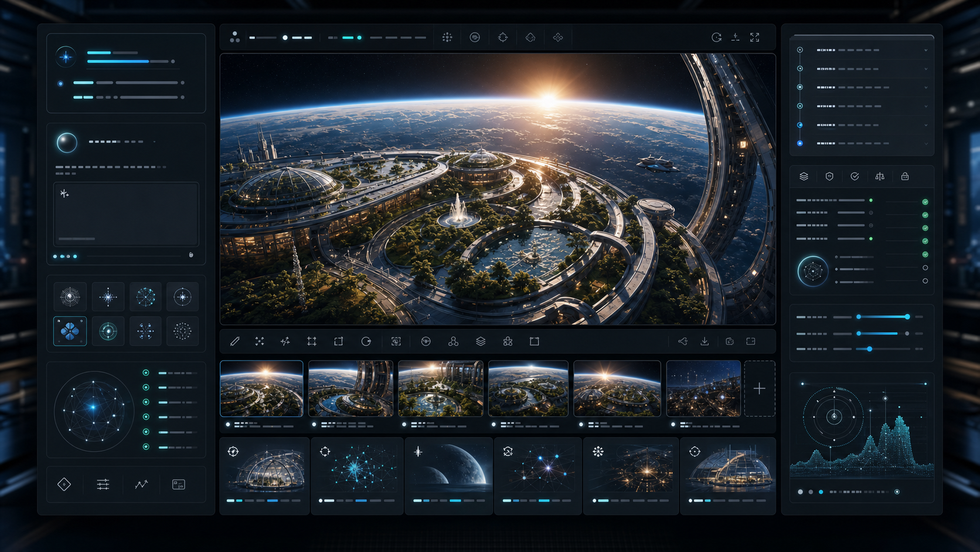This screenshot has height=552, width=980.
Task: Select the highlighted four-petal style preset tile
Action: [x=70, y=331]
